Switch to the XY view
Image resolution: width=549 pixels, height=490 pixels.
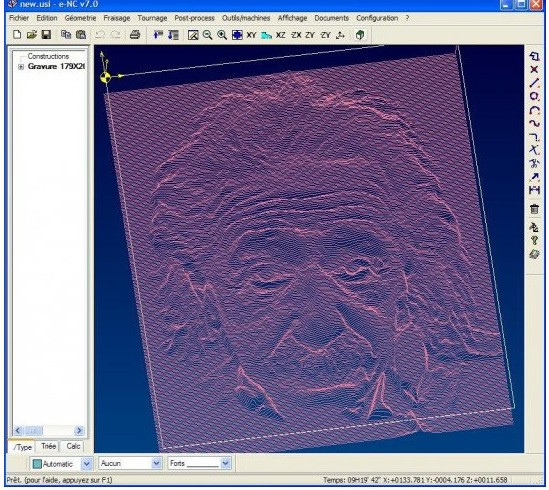click(251, 35)
